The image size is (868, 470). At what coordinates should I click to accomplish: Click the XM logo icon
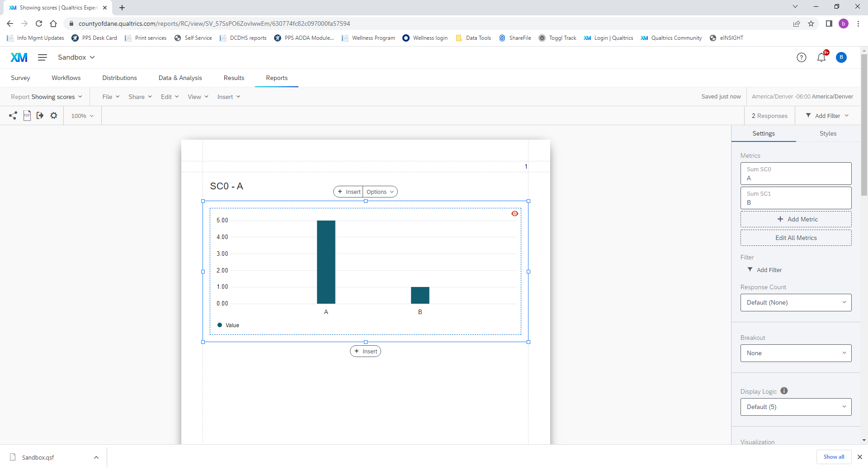(19, 57)
